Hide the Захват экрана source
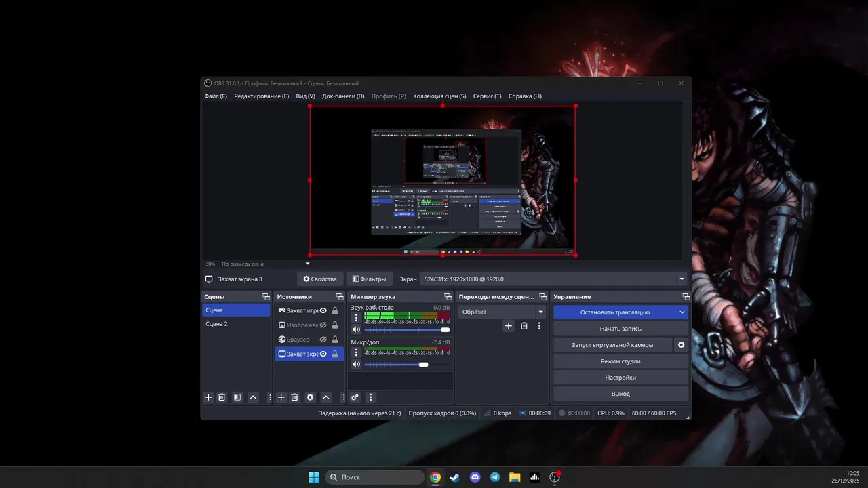Viewport: 868px width, 488px height. (323, 354)
